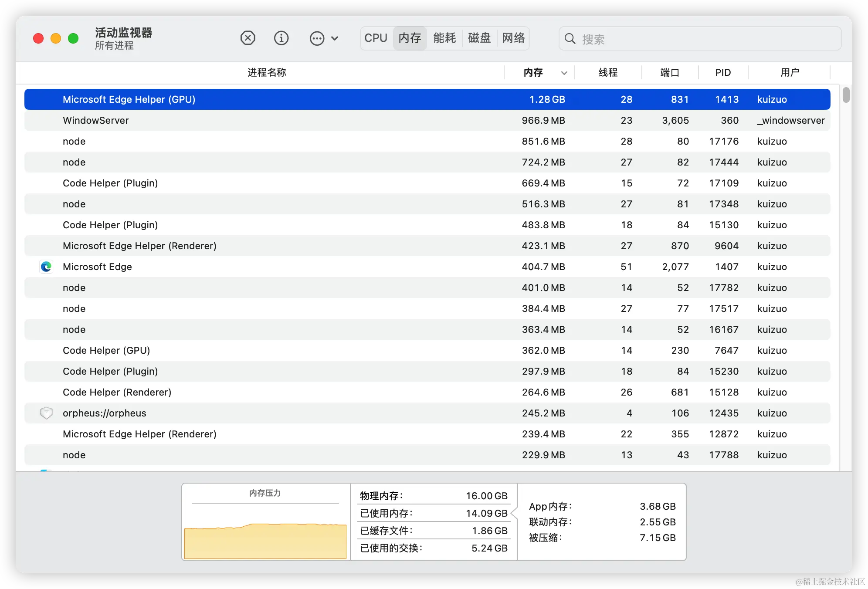Select the Microsoft Edge process name
This screenshot has height=589, width=868.
[x=97, y=267]
